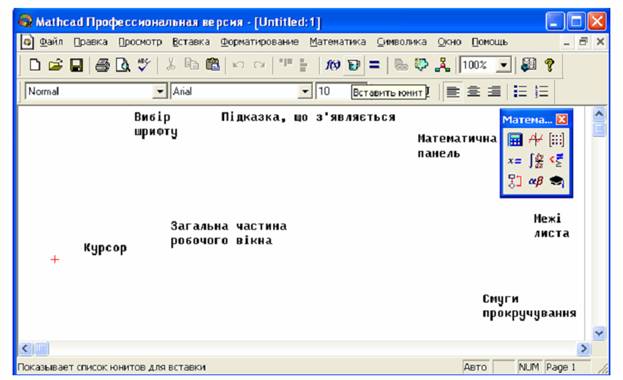
Task: Click the Cut scissors icon
Action: click(x=171, y=64)
